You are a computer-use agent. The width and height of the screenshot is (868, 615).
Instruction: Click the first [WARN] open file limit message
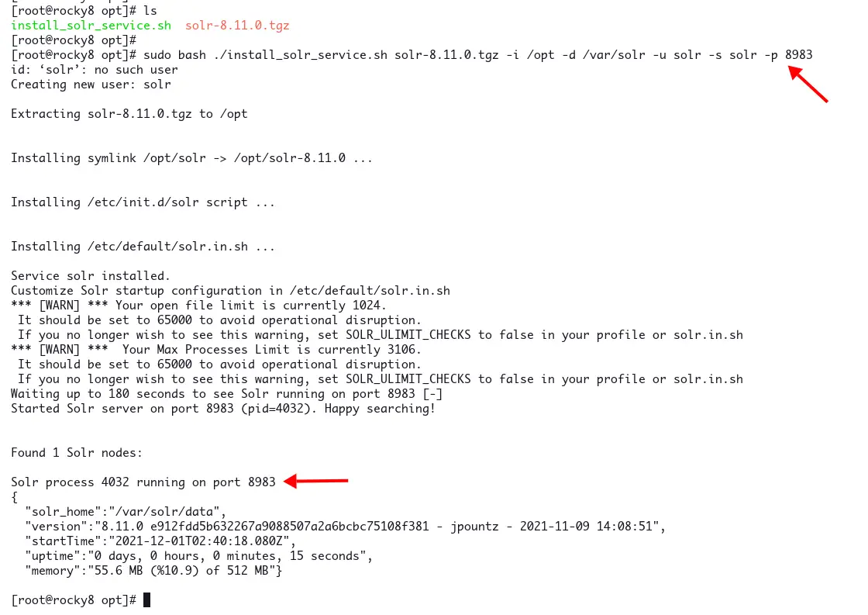click(x=198, y=306)
